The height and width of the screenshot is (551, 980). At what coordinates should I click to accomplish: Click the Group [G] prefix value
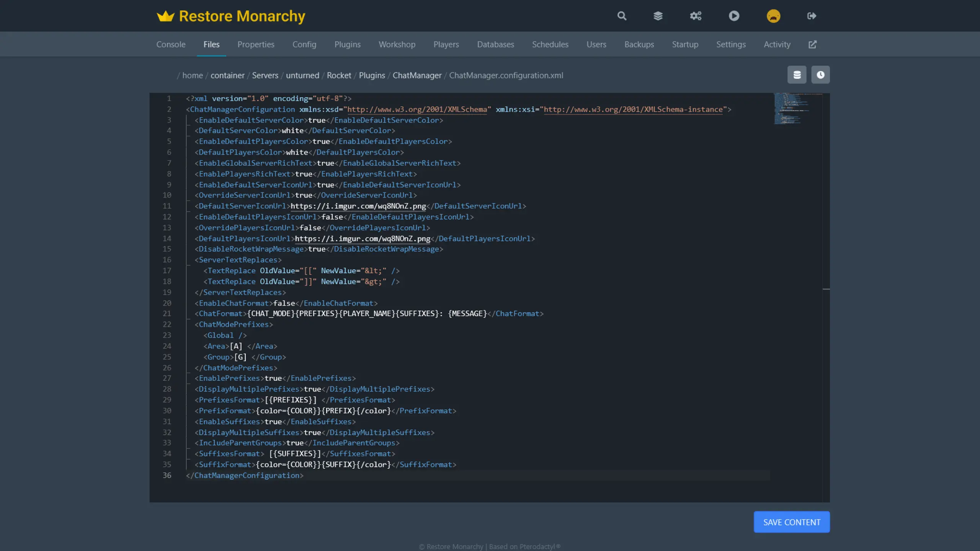click(240, 357)
